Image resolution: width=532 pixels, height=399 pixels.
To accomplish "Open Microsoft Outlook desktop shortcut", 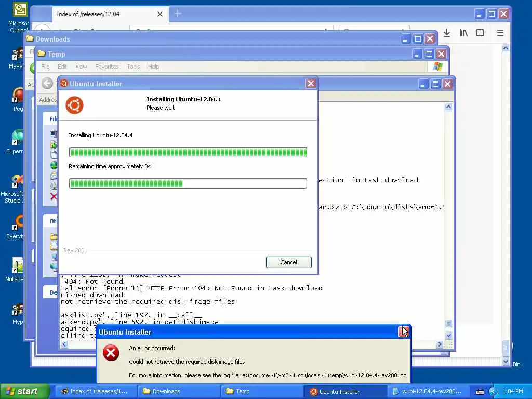I will click(x=19, y=17).
